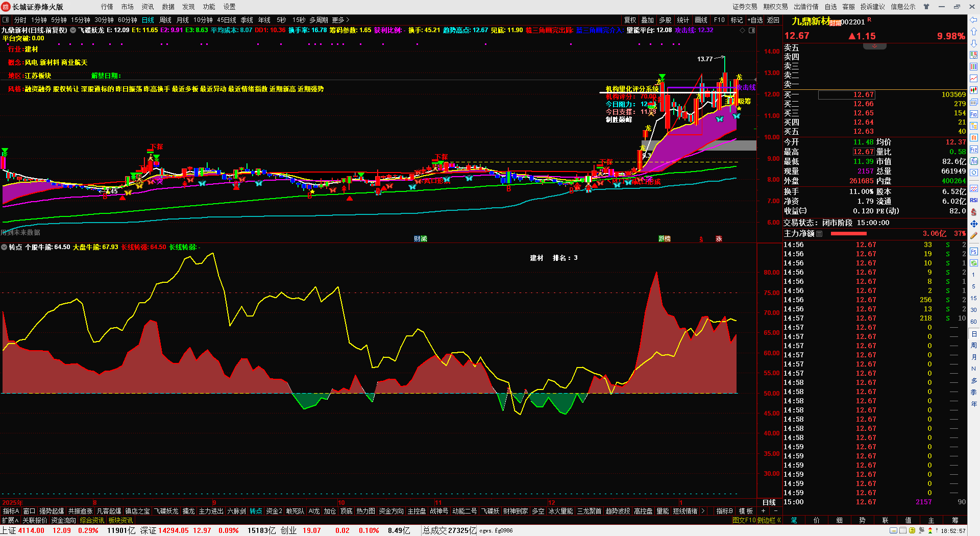The image size is (980, 536).
Task: Click the 买一 price 12.67 field
Action: pos(846,94)
